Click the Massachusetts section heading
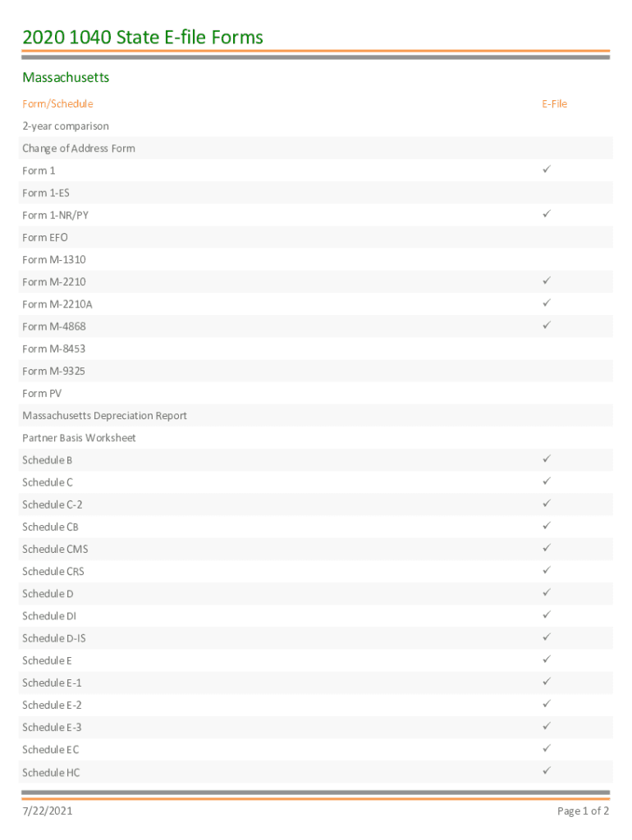 tap(66, 78)
